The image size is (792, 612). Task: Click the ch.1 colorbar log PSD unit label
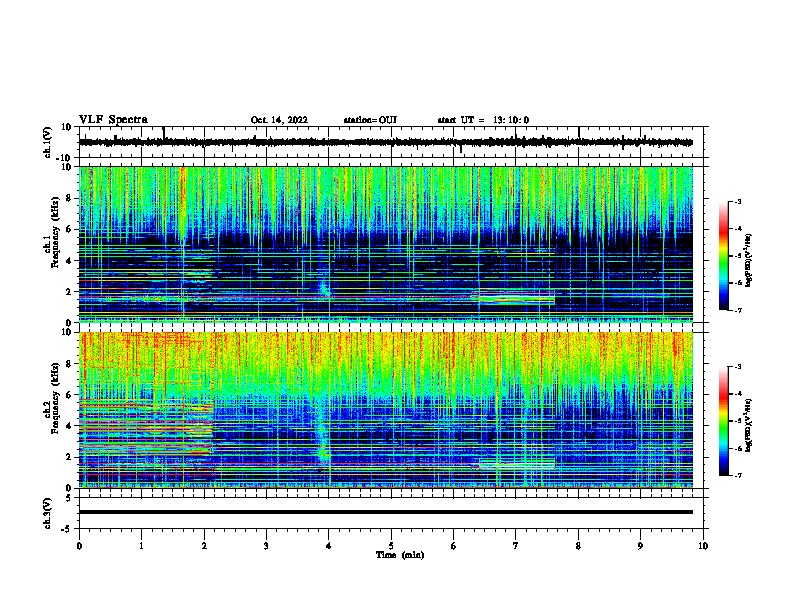click(x=749, y=260)
